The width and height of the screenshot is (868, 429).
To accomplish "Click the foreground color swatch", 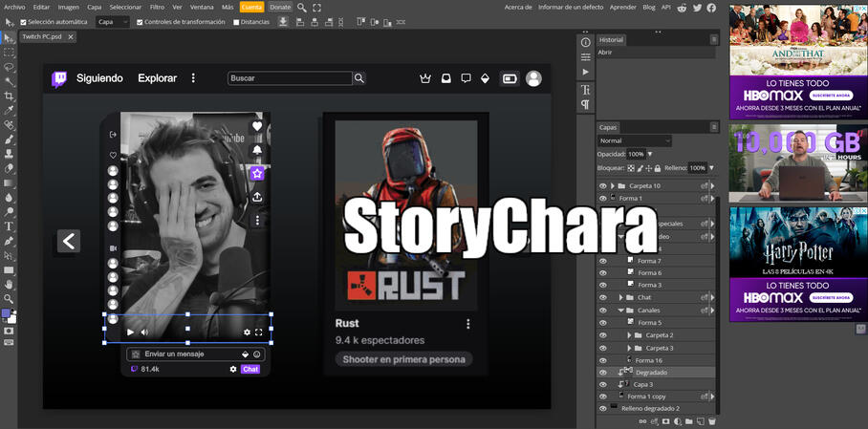I will click(x=6, y=313).
